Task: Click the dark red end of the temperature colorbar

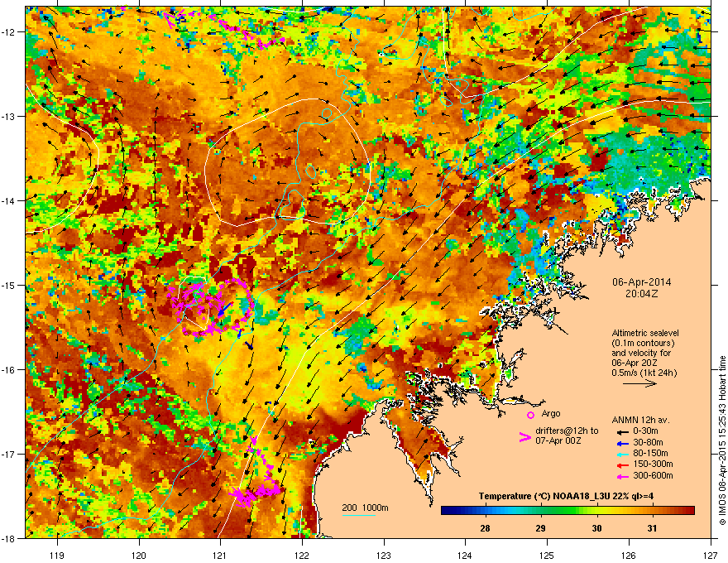Action: pyautogui.click(x=689, y=511)
